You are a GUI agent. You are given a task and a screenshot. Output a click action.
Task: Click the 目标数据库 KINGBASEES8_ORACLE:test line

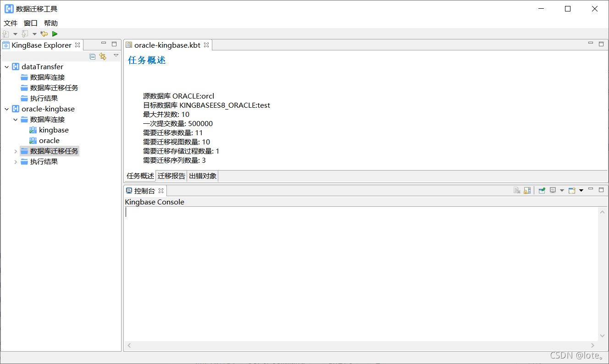[207, 105]
